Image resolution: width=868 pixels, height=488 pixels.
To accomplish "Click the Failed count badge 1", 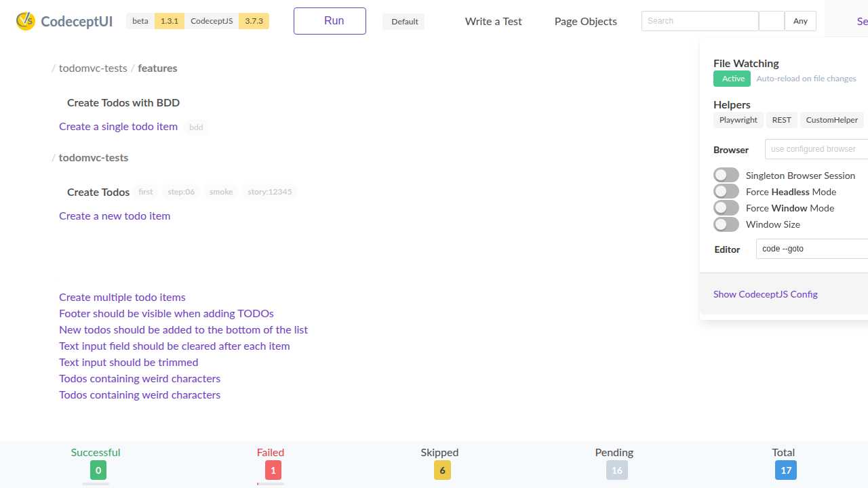I will click(x=273, y=470).
